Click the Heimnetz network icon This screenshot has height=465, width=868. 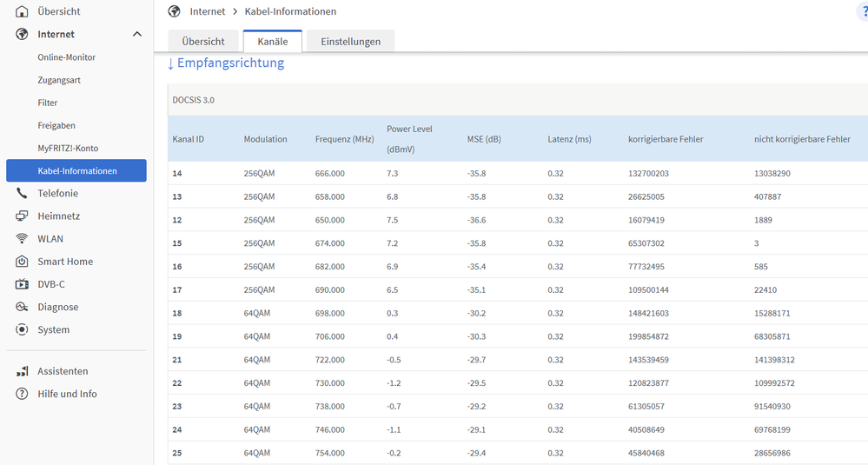point(22,216)
